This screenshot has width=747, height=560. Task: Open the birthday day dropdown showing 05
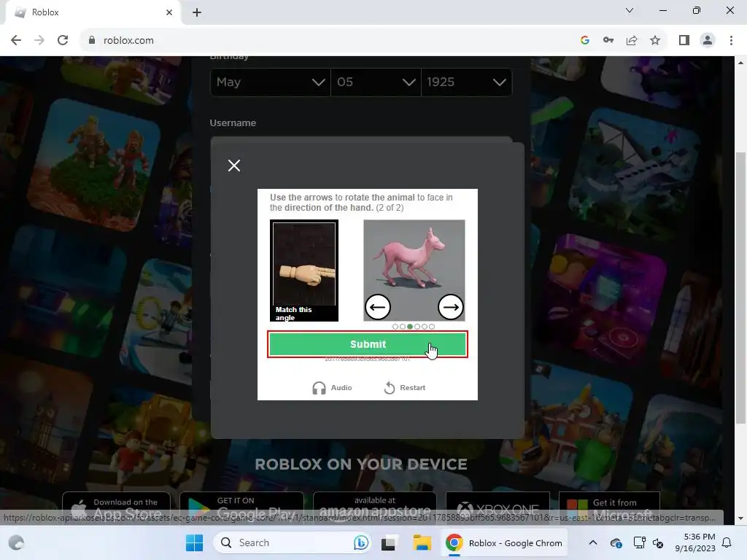[376, 82]
